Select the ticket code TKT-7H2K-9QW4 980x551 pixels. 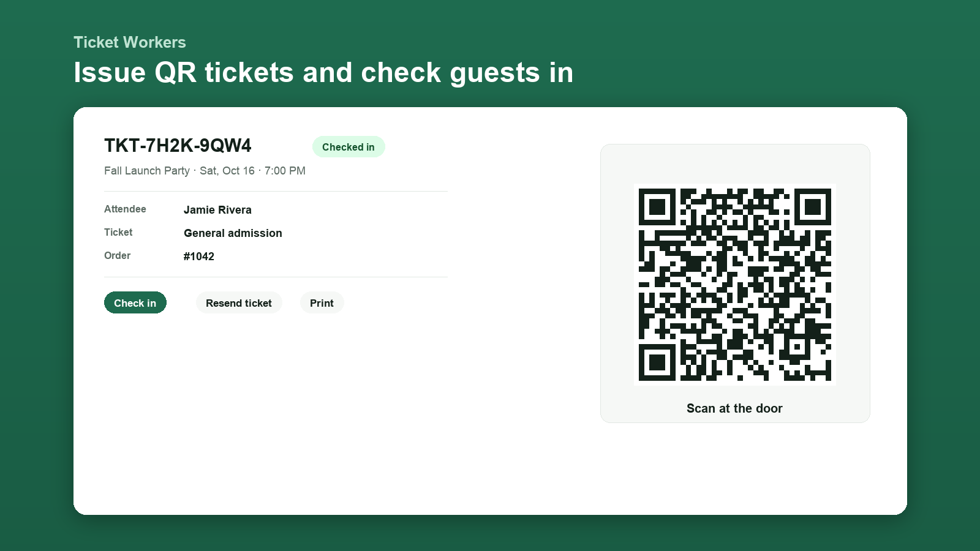178,146
